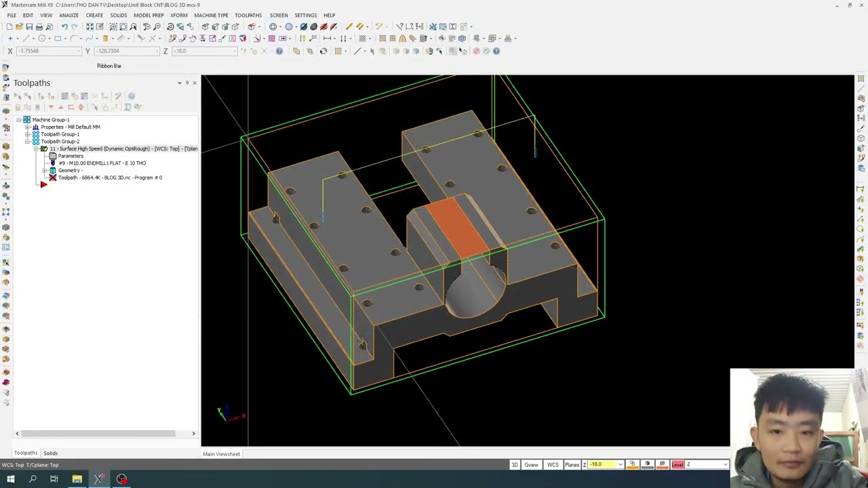Viewport: 868px width, 488px height.
Task: Open the Z depth dropdown in status bar
Action: (620, 464)
